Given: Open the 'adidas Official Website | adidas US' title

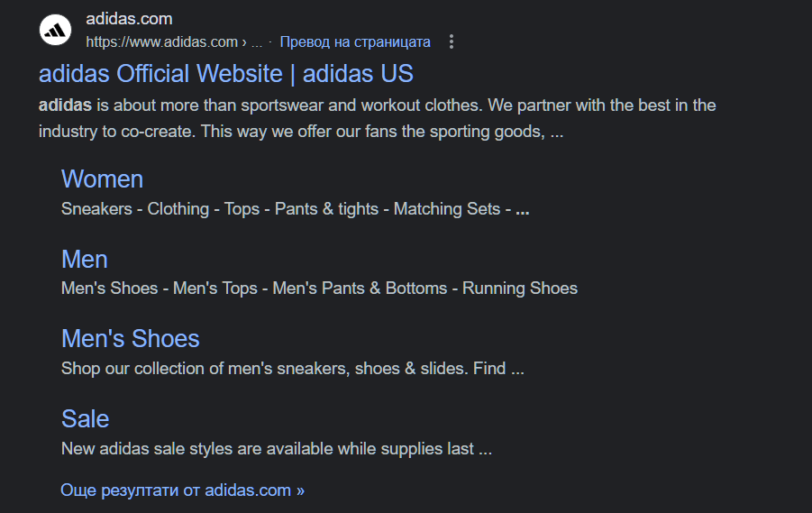Looking at the screenshot, I should 226,73.
